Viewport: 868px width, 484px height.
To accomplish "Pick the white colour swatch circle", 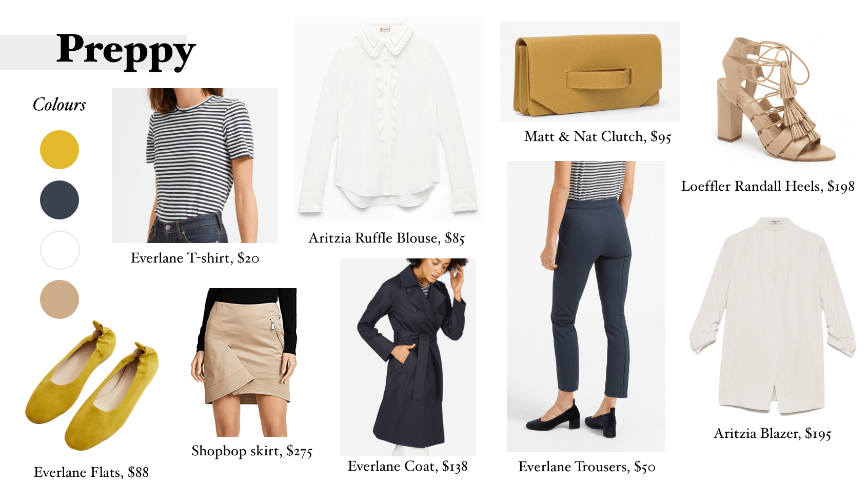I will point(60,250).
